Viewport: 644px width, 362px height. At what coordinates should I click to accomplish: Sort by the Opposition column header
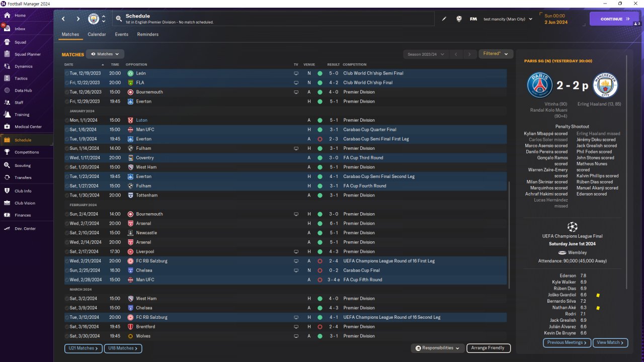(136, 65)
